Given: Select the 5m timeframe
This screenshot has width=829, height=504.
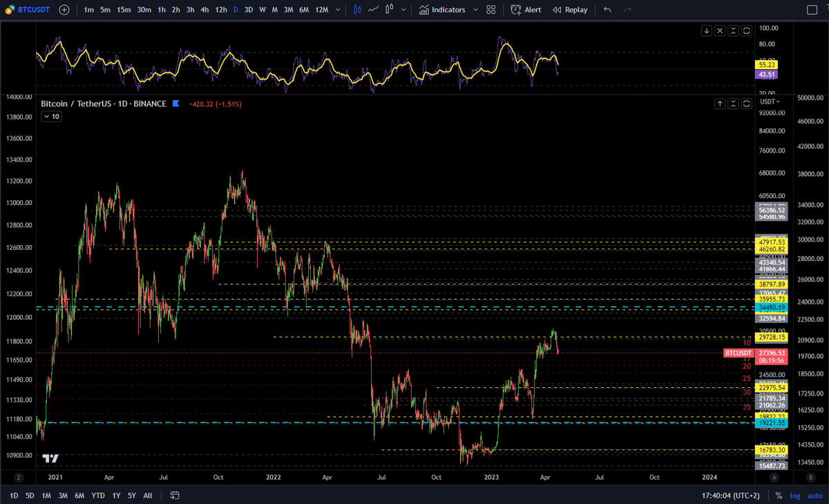Looking at the screenshot, I should 105,10.
